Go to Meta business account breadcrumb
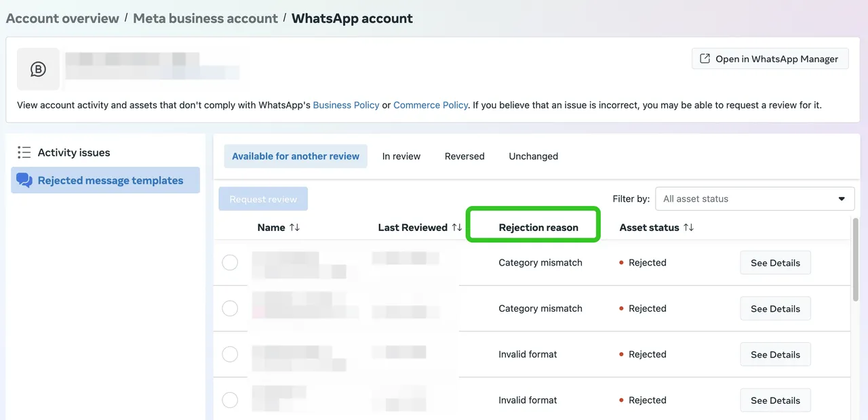The width and height of the screenshot is (868, 420). point(205,18)
